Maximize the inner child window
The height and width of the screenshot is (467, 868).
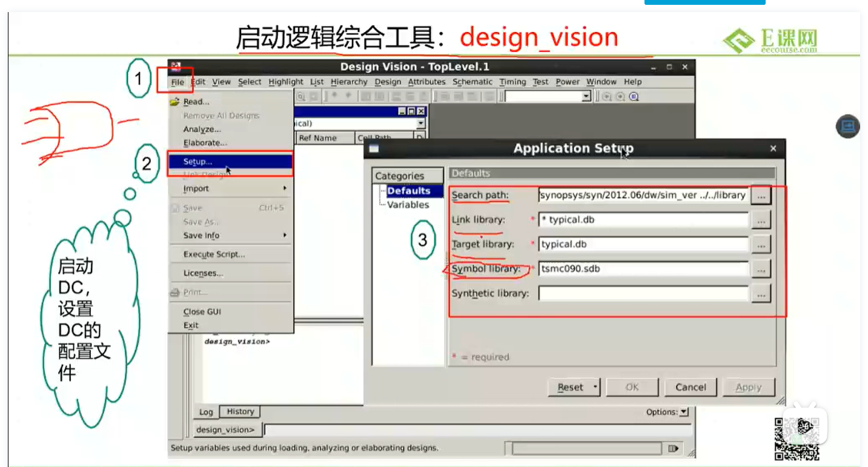pyautogui.click(x=411, y=111)
